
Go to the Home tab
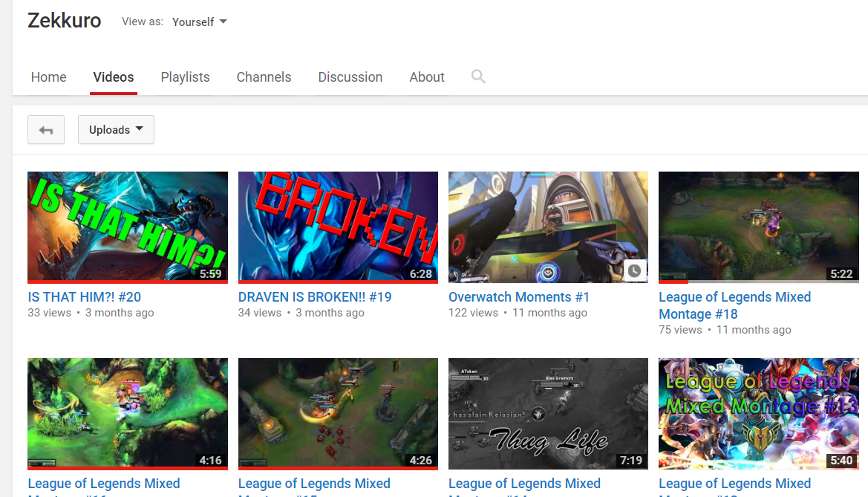point(49,77)
